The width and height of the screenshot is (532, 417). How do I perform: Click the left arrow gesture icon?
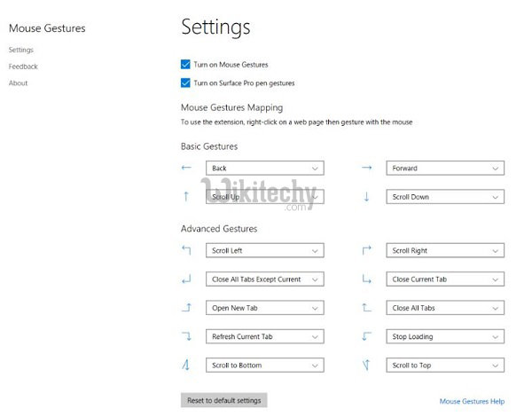click(x=186, y=168)
